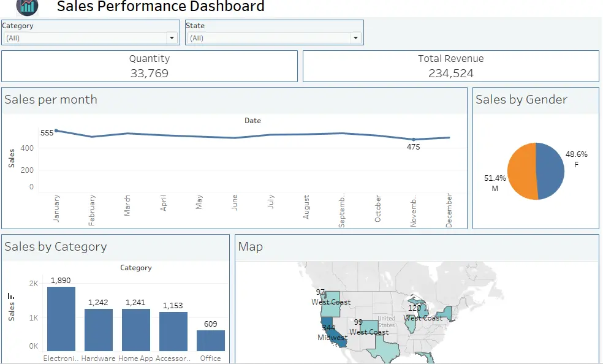Screen dimensions: 603x364
Task: Click the Electroni.. category axis label
Action: pyautogui.click(x=61, y=358)
